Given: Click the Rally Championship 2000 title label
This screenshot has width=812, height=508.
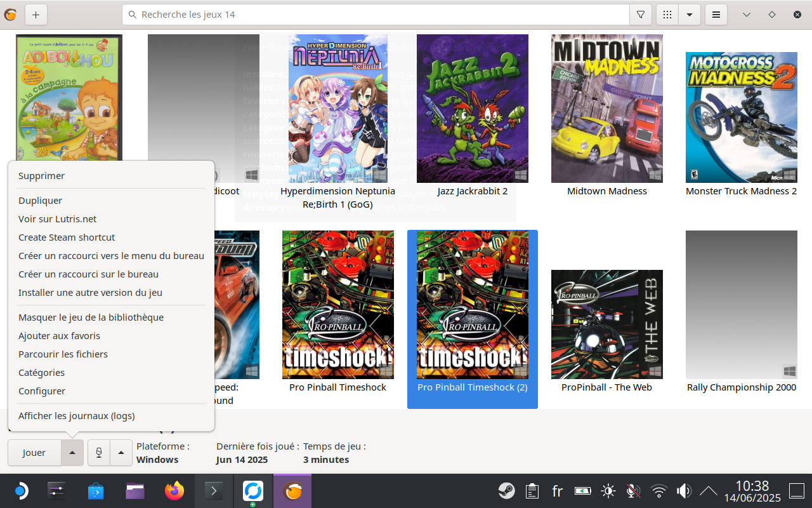Looking at the screenshot, I should pos(742,387).
